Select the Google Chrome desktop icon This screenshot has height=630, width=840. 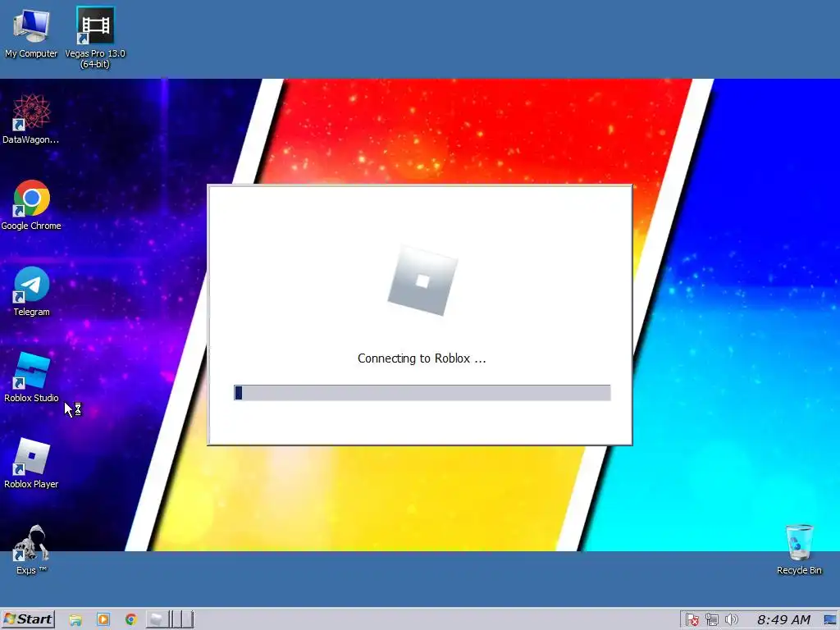click(31, 204)
